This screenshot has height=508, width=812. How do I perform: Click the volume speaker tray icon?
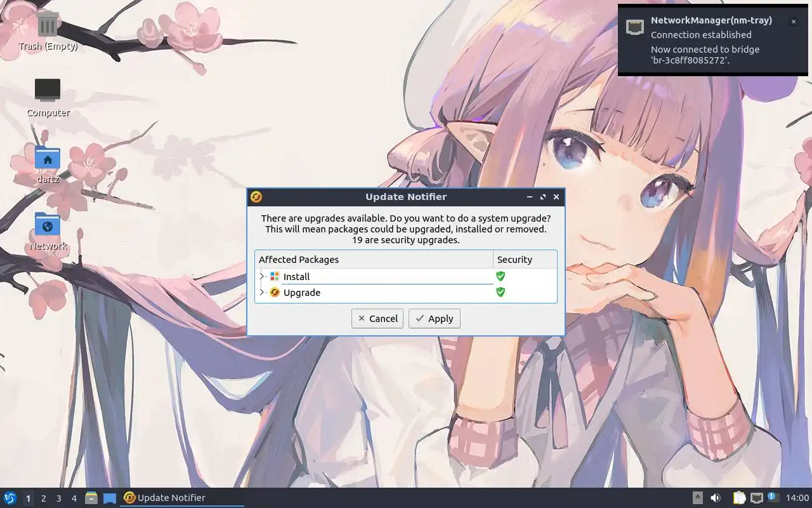click(716, 498)
